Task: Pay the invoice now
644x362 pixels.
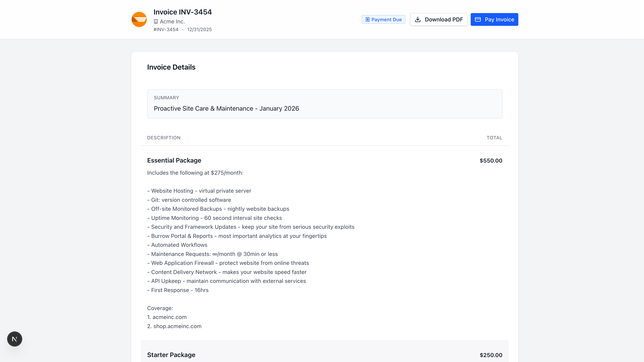Action: pos(494,19)
